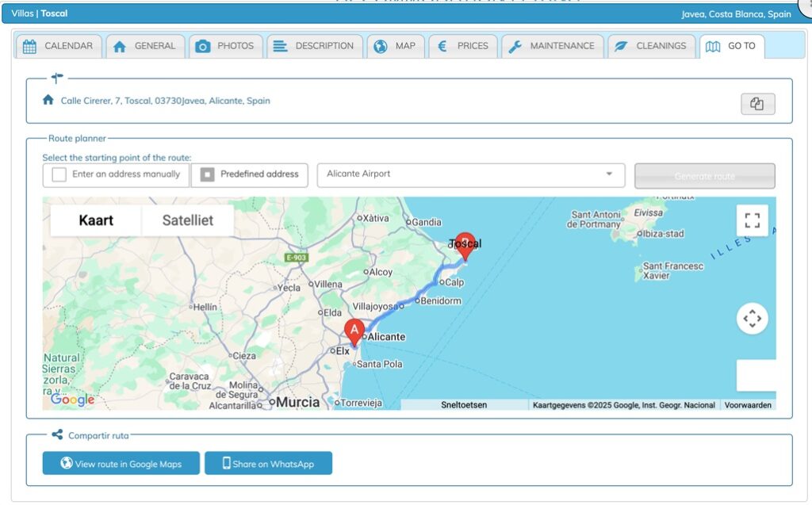This screenshot has width=812, height=505.
Task: Open the Calendar tab
Action: pos(59,46)
